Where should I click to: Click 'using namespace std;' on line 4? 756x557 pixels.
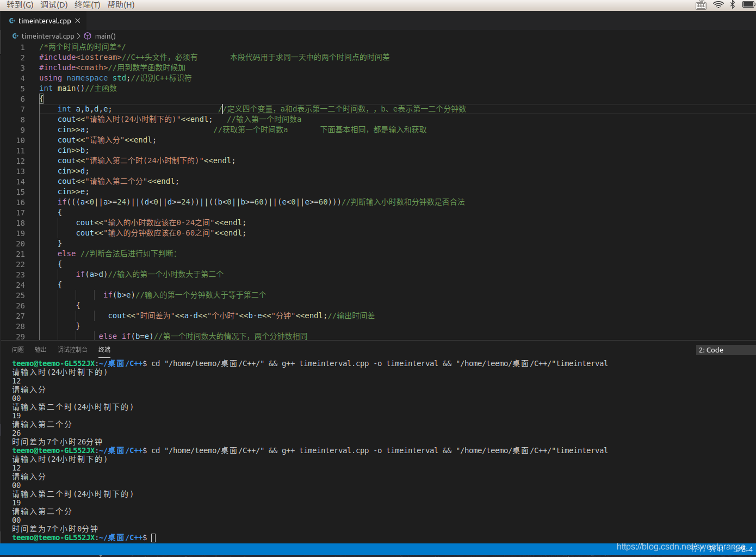point(85,78)
